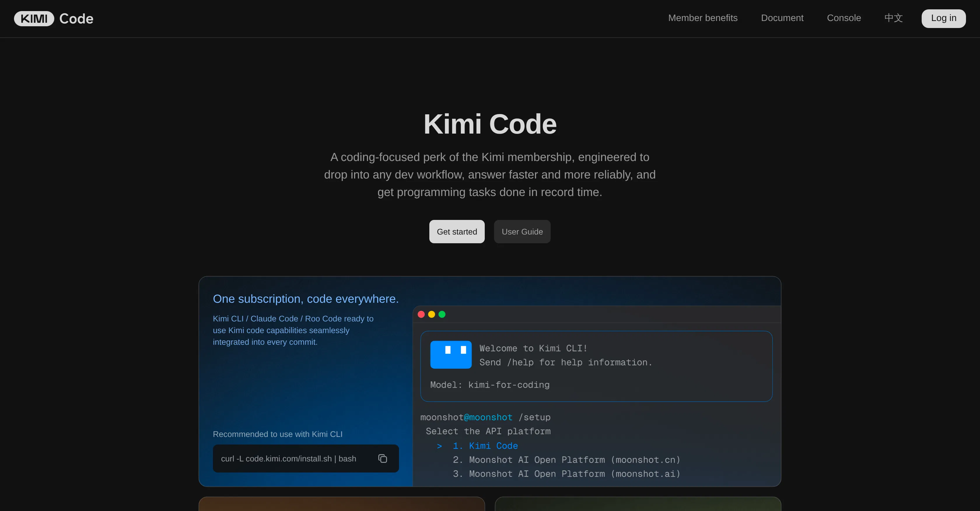Open the User Guide
Screen dimensions: 980x511
coord(522,231)
